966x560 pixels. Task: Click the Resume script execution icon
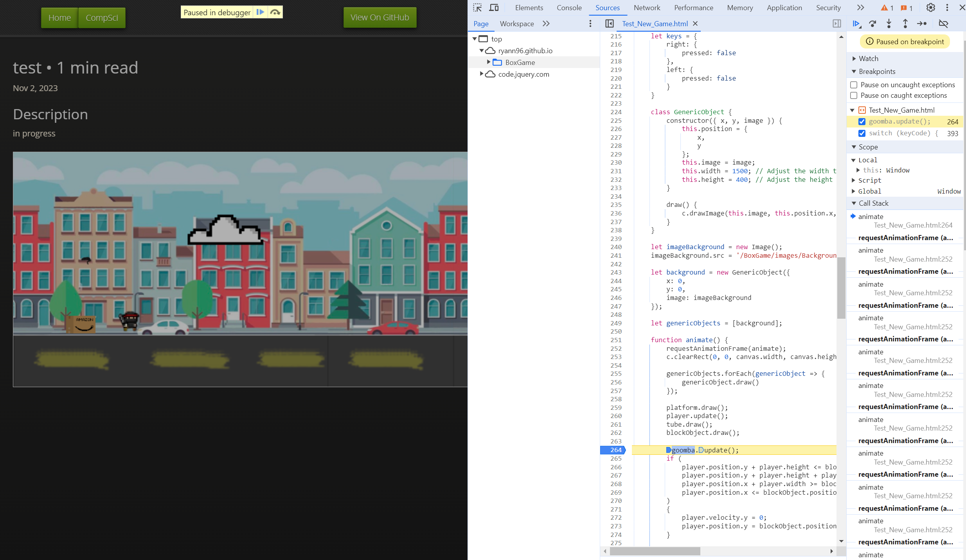coord(856,24)
